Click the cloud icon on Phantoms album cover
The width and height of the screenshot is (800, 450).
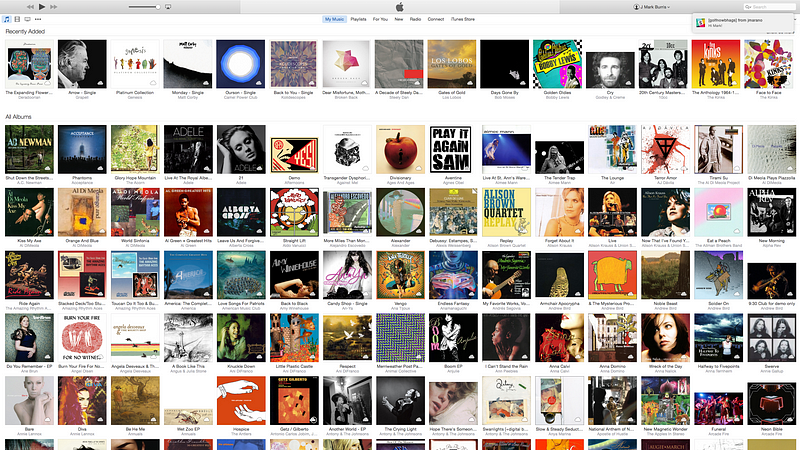click(100, 168)
